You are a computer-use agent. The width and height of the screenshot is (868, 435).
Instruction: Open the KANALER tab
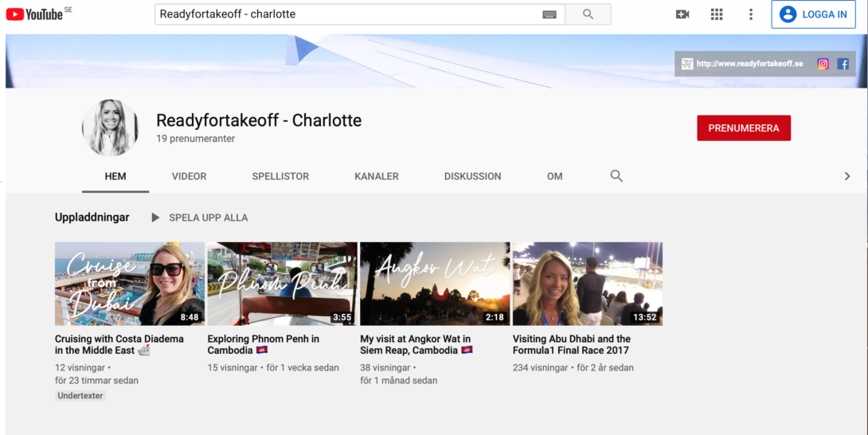pyautogui.click(x=377, y=176)
